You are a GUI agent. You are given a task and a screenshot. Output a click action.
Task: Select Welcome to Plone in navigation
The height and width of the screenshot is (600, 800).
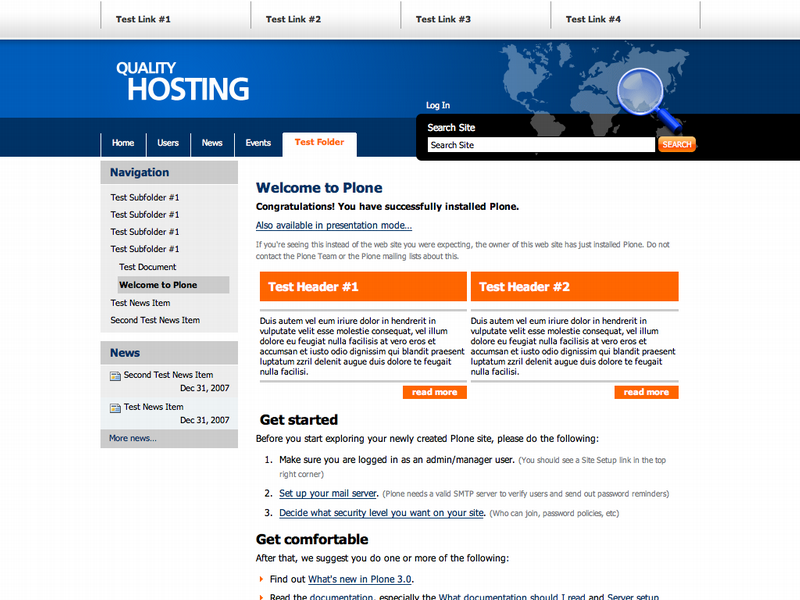158,285
